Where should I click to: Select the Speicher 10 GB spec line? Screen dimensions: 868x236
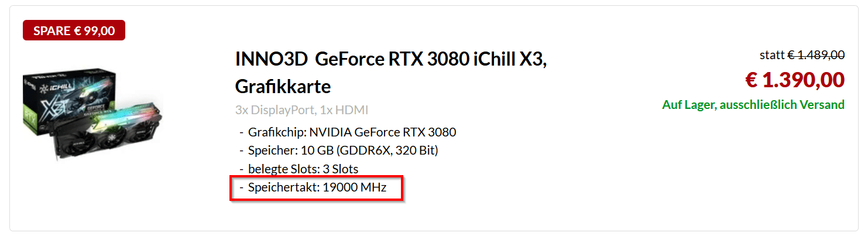281,151
